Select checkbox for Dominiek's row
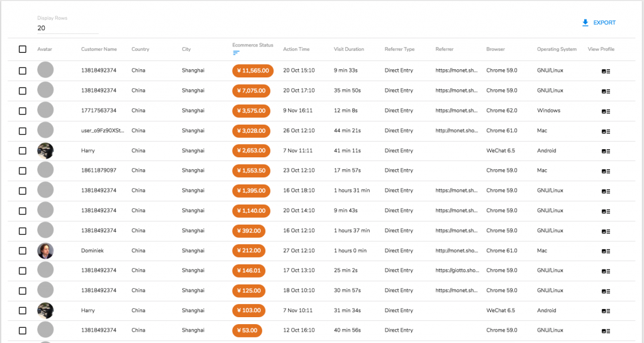Viewport: 644px width, 343px height. (23, 250)
